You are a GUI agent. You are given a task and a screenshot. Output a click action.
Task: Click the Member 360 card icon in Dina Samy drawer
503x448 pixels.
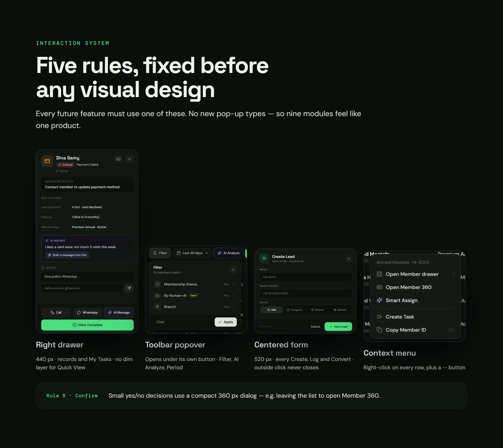[x=118, y=159]
